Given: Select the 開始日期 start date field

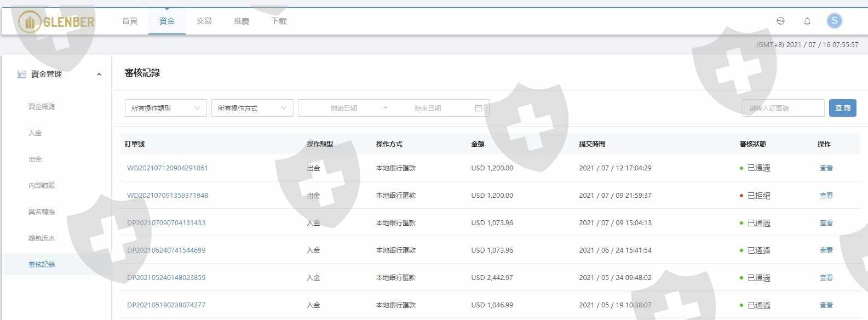Looking at the screenshot, I should [343, 108].
